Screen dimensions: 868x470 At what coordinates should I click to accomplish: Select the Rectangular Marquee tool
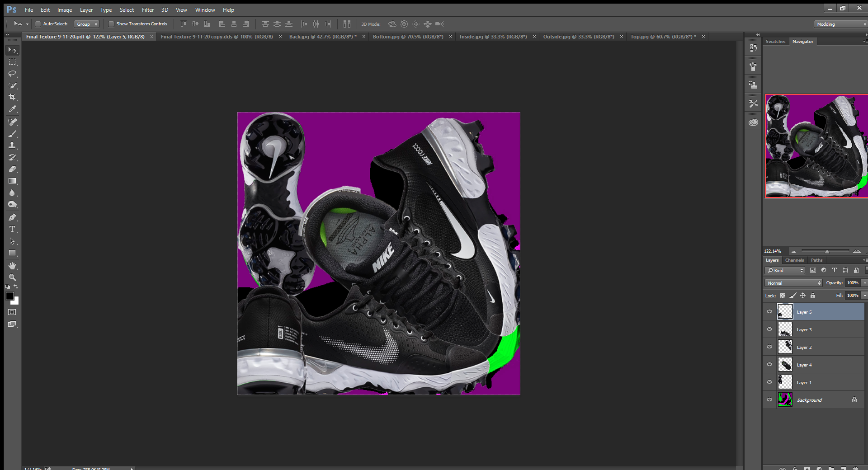pyautogui.click(x=12, y=62)
